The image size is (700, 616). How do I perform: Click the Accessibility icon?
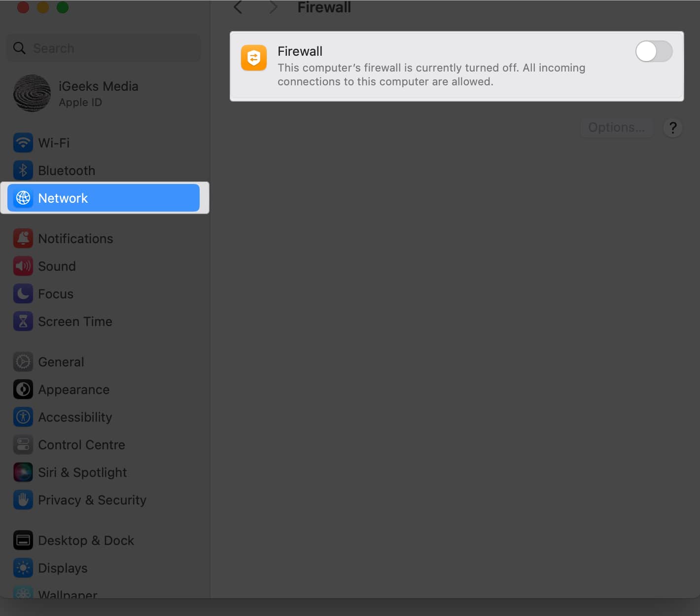coord(23,417)
